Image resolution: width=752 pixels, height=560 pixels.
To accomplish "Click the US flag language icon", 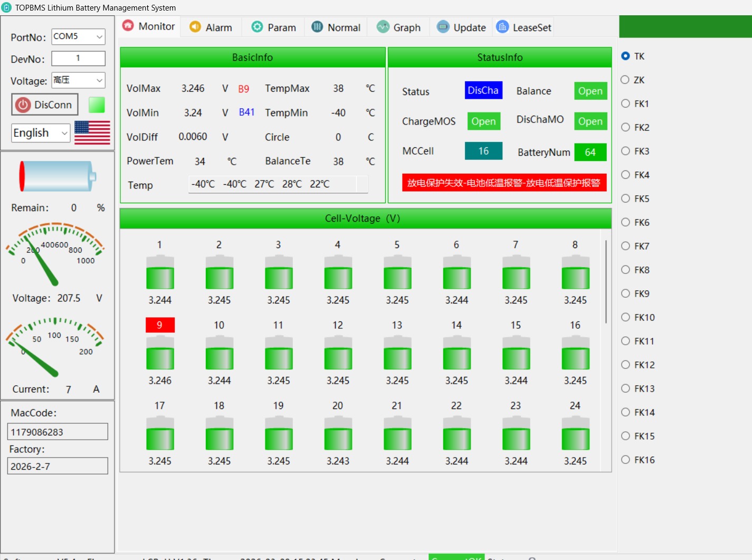I will point(92,132).
